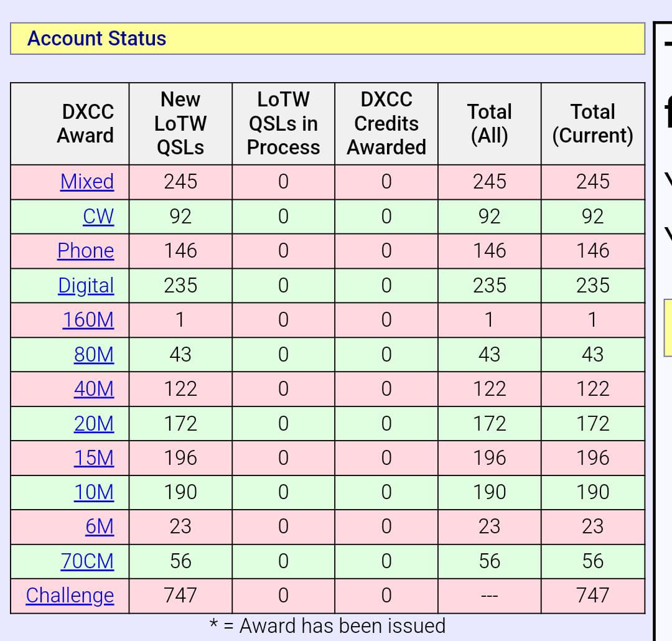Open the 160M band award link

click(x=88, y=320)
